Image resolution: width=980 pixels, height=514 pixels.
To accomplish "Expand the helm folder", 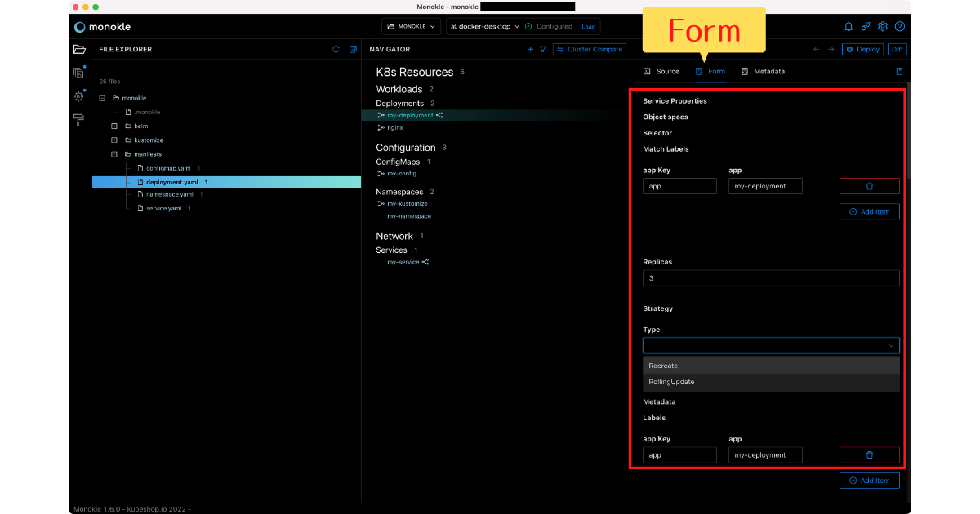I will 114,126.
